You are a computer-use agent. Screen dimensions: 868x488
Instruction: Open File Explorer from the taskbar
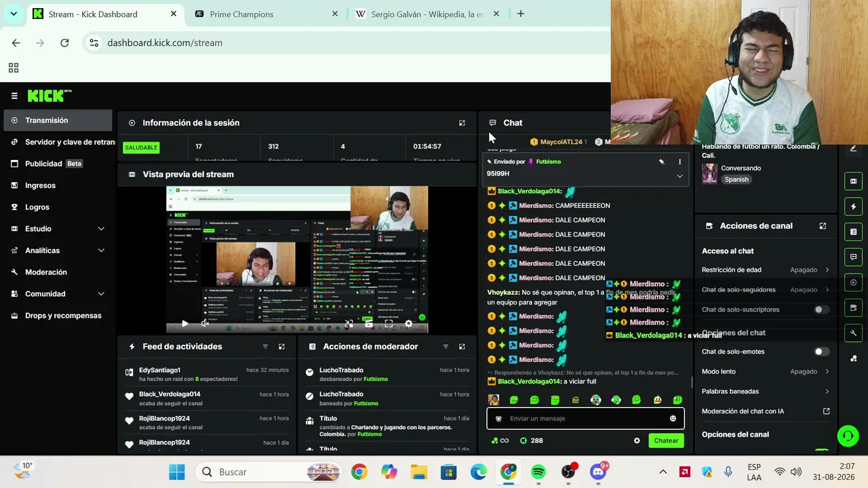point(419,472)
